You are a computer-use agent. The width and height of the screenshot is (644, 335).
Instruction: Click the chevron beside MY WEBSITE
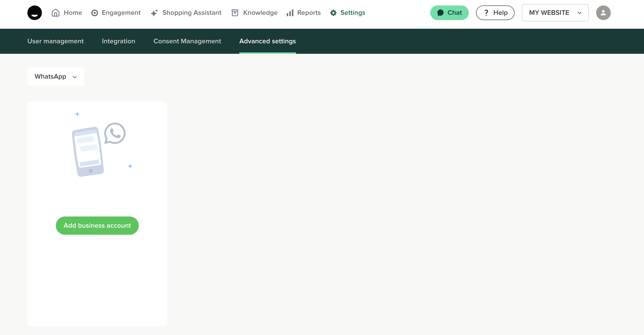579,13
